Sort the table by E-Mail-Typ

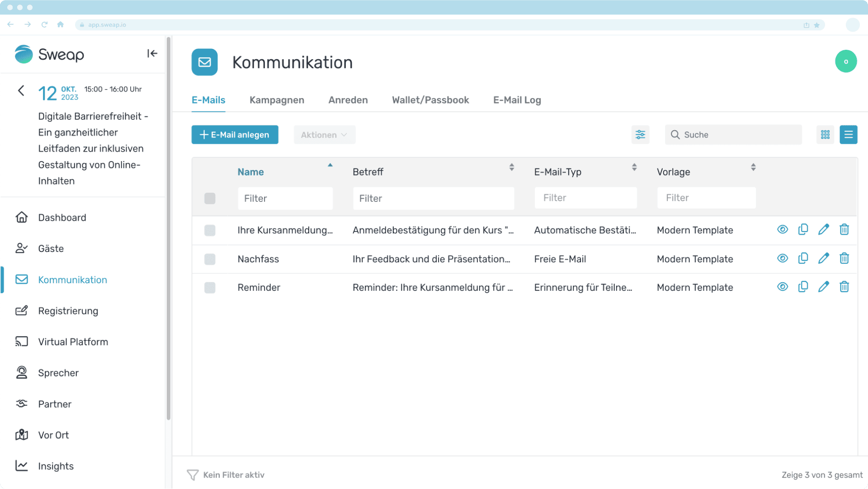click(634, 167)
